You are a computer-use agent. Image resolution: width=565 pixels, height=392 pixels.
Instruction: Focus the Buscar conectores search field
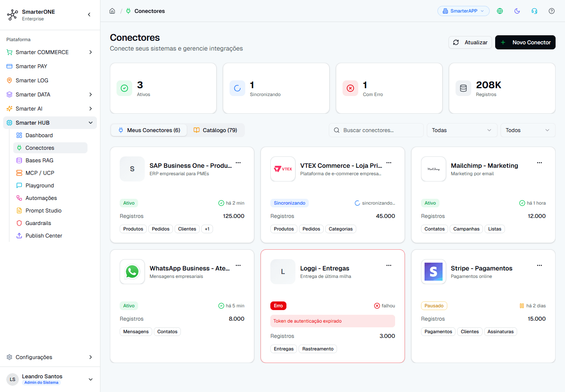376,130
